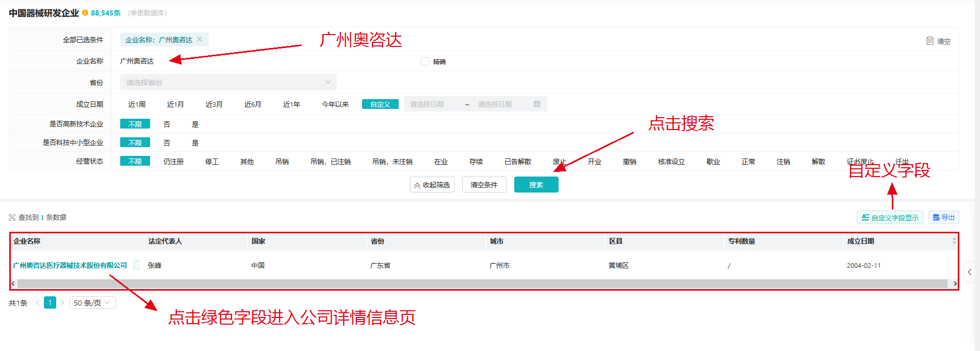The height and width of the screenshot is (351, 980).
Task: Select 是 for 是否高新技术企业
Action: point(195,124)
